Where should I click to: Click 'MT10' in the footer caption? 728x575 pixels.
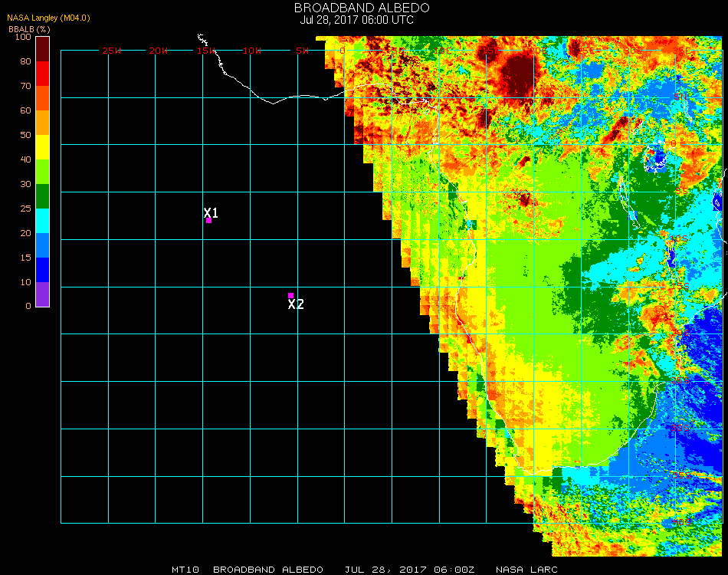point(185,570)
